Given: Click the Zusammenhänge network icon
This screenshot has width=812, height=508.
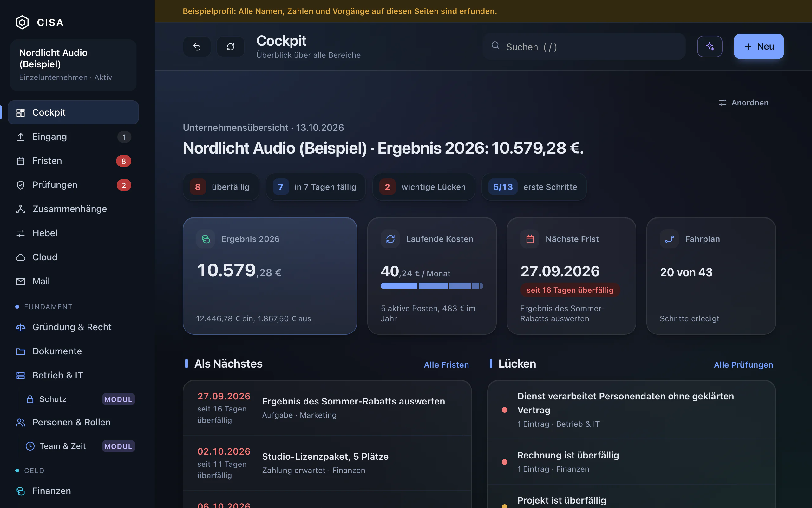Looking at the screenshot, I should (x=21, y=209).
